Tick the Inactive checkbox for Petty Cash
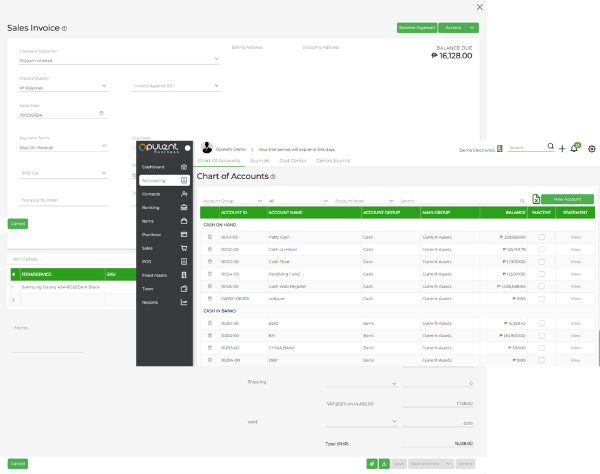Screen dimensions: 600x474 [542, 237]
